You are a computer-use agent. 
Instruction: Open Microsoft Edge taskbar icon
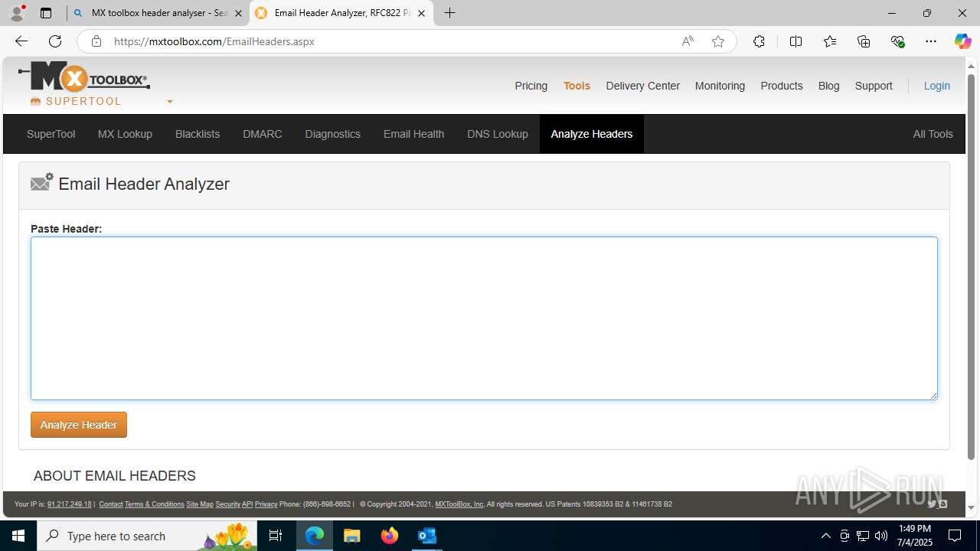315,536
